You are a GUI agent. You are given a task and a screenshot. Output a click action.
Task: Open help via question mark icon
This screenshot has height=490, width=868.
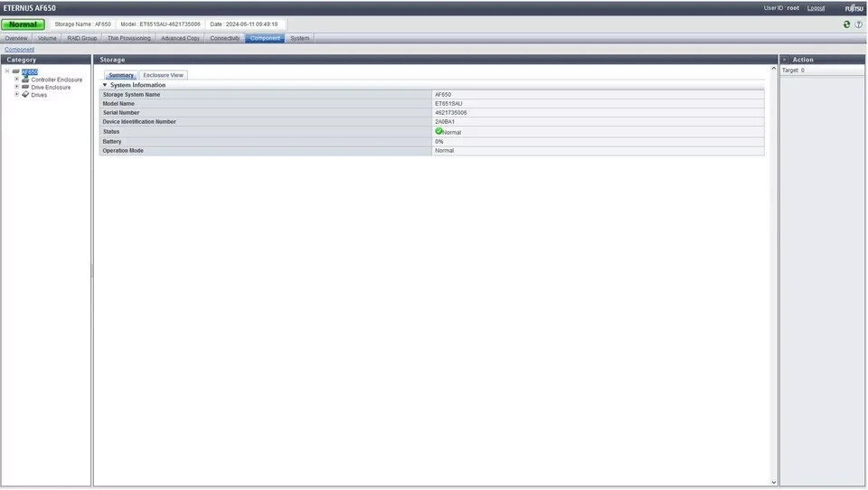858,24
